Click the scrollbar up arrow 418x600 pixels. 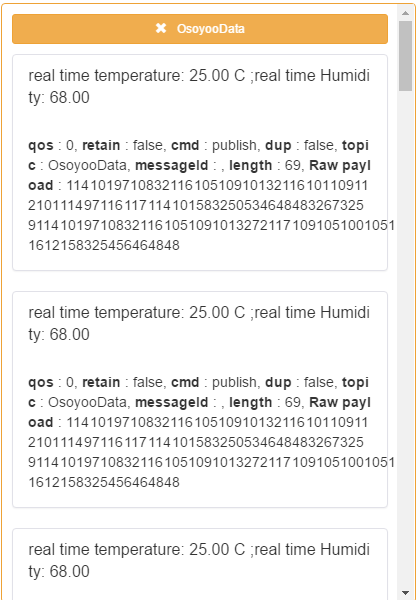(x=405, y=13)
